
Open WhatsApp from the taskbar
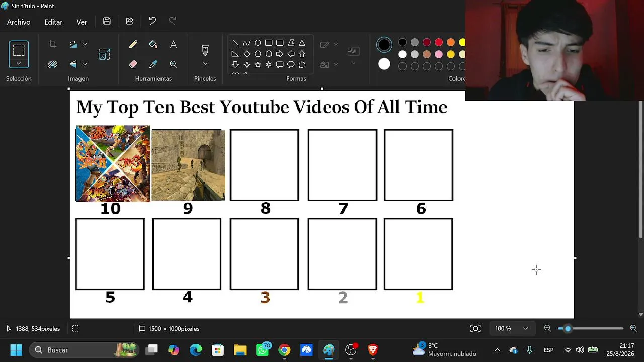click(262, 350)
